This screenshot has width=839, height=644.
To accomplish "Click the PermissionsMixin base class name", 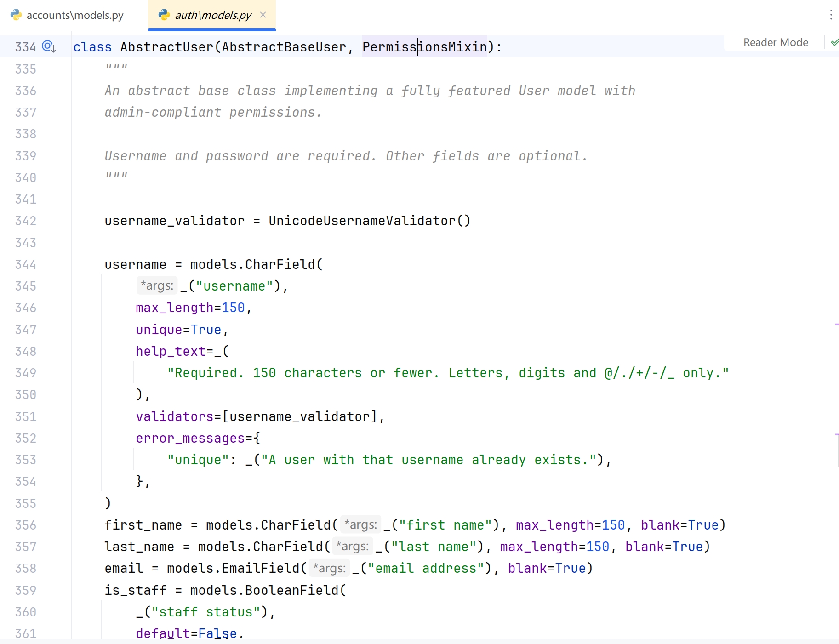I will coord(424,47).
